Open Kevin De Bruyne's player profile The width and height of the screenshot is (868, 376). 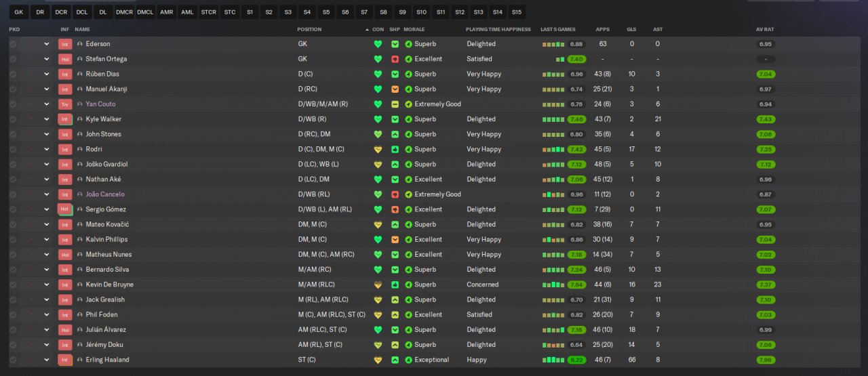(109, 285)
